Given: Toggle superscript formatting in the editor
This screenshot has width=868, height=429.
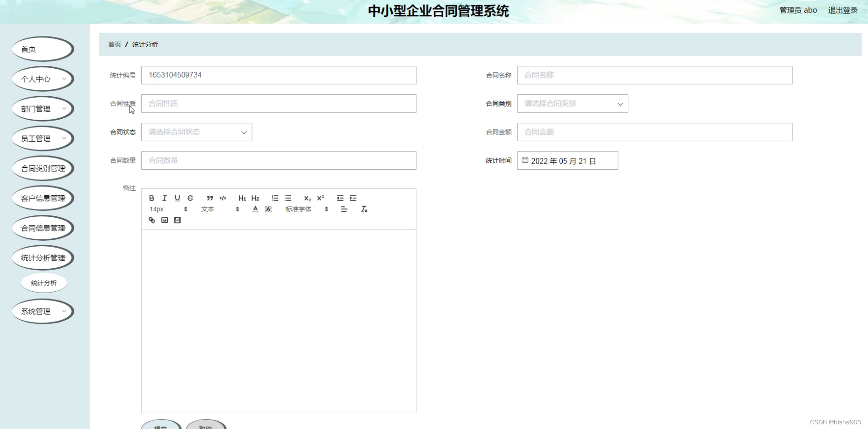Looking at the screenshot, I should click(x=320, y=198).
